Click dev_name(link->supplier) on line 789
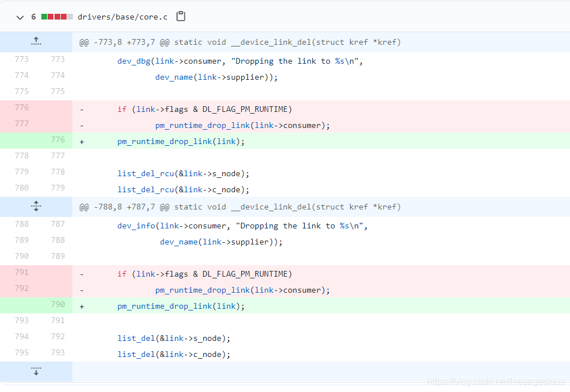Screen dimensions: 570x392 (x=221, y=242)
